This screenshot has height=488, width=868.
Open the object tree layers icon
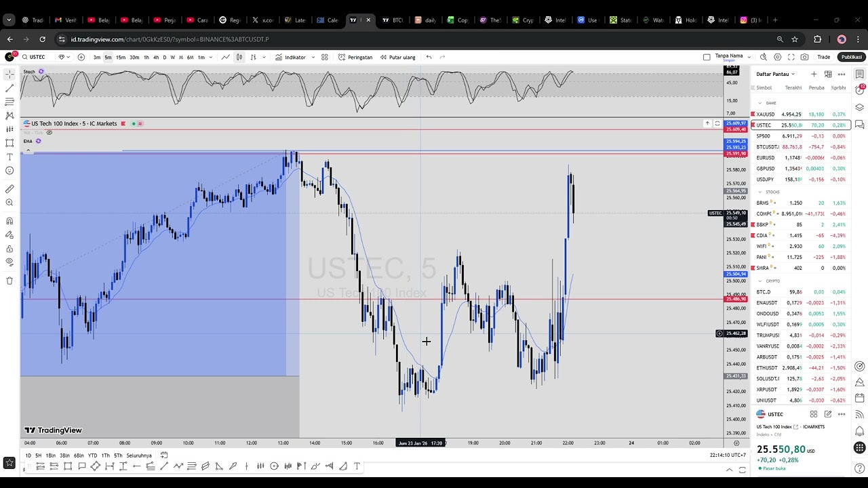coord(860,107)
